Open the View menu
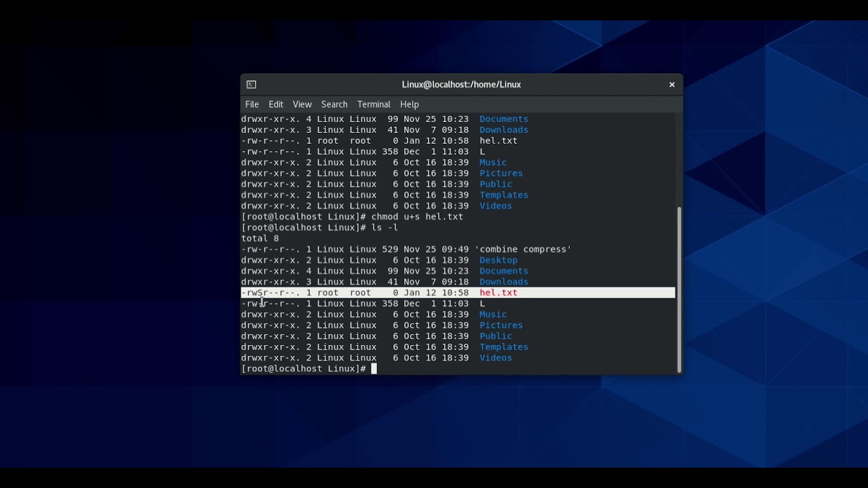Viewport: 868px width, 488px height. click(x=302, y=104)
